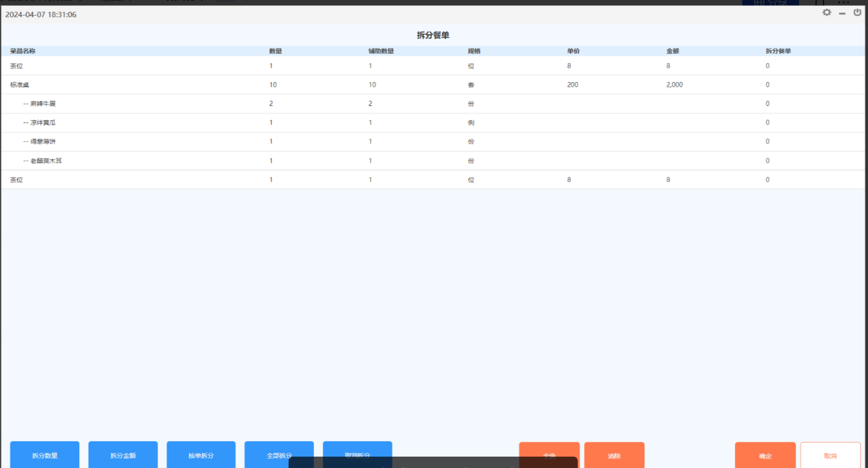Select the 得意薄饼 row
The height and width of the screenshot is (468, 868).
point(43,141)
